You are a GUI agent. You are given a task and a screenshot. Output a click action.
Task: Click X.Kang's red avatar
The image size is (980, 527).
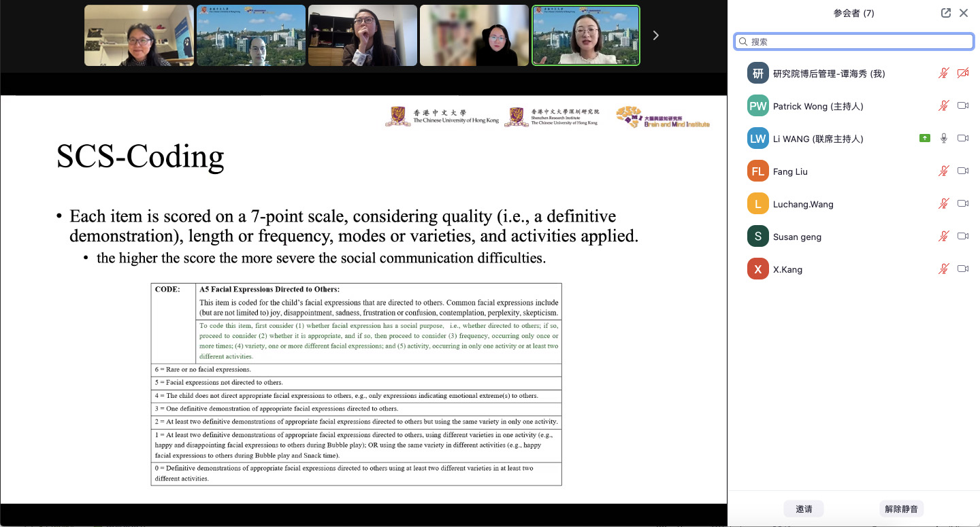[x=757, y=269]
